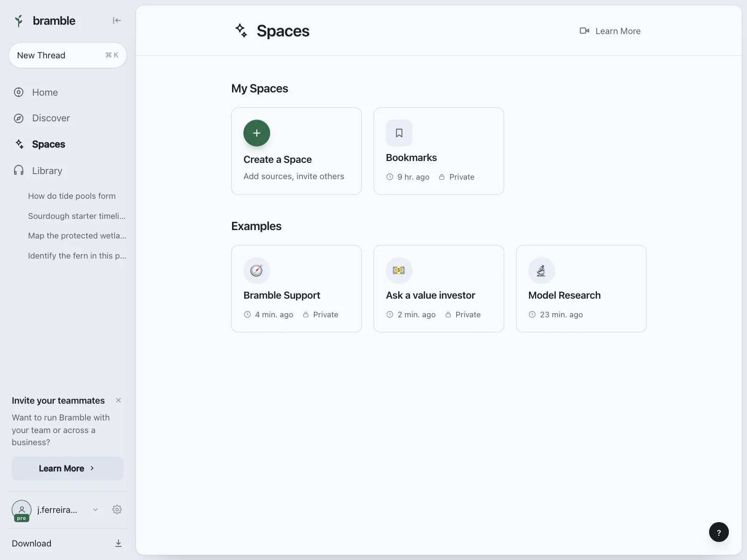Open the Model Research example title
This screenshot has height=560, width=747.
564,295
